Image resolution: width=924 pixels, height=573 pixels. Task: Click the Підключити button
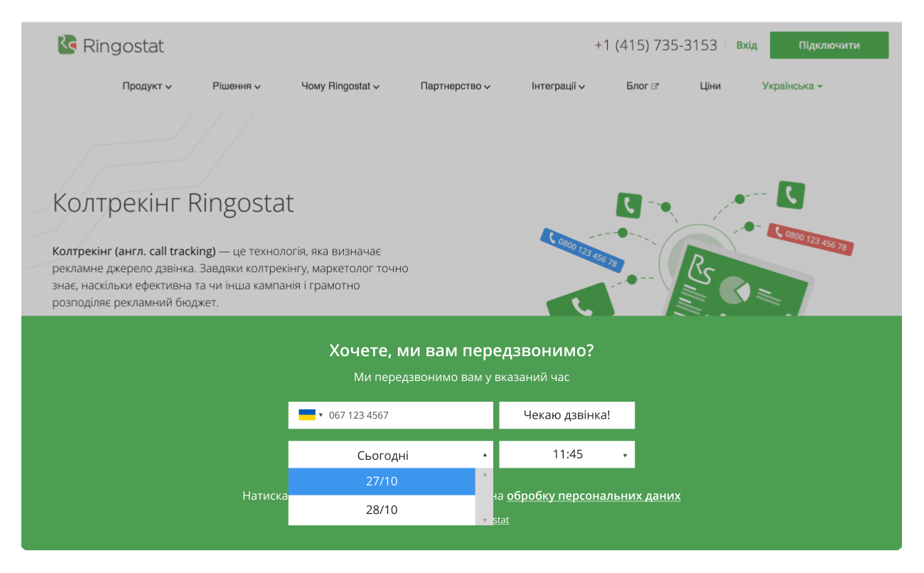pos(829,45)
